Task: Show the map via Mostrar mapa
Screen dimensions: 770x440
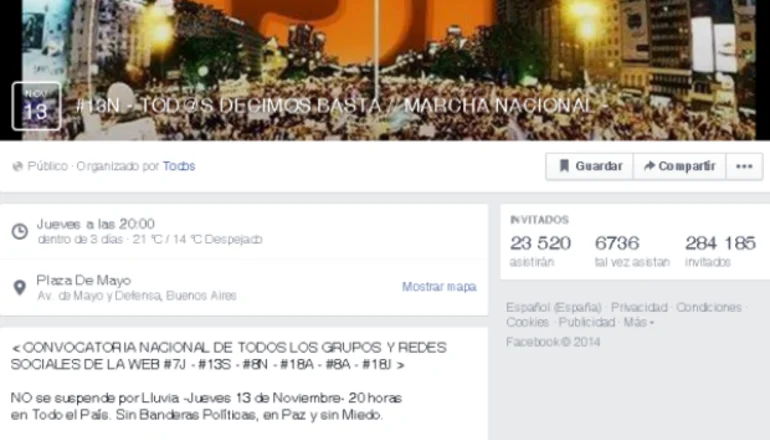Action: pos(439,287)
